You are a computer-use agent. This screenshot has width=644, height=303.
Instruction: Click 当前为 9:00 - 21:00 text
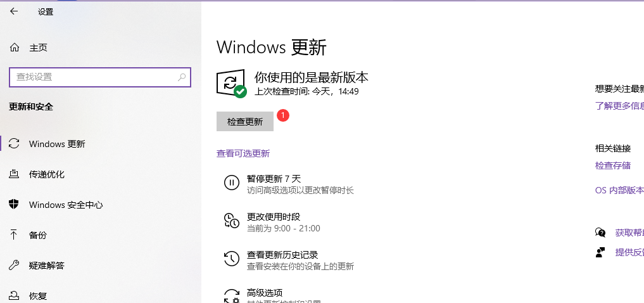[x=284, y=229]
